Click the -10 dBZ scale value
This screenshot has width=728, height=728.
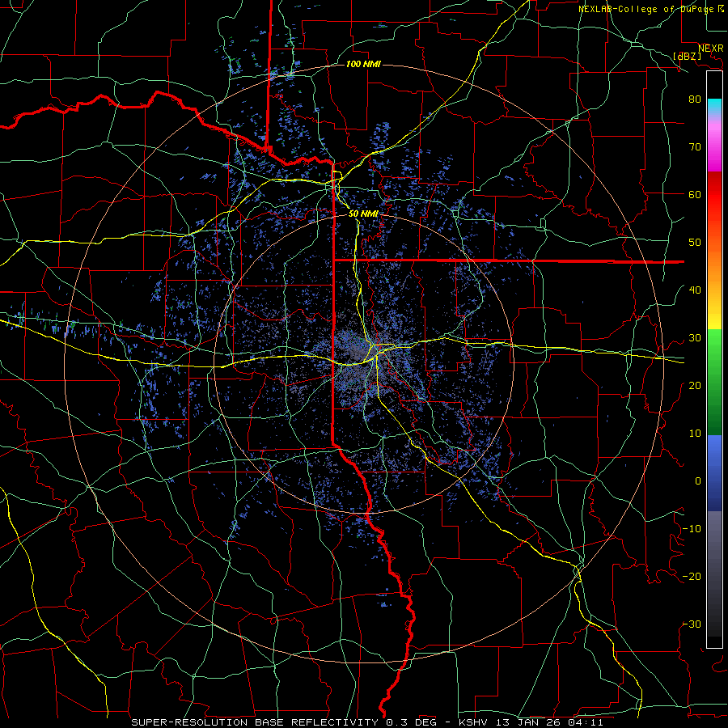click(692, 529)
